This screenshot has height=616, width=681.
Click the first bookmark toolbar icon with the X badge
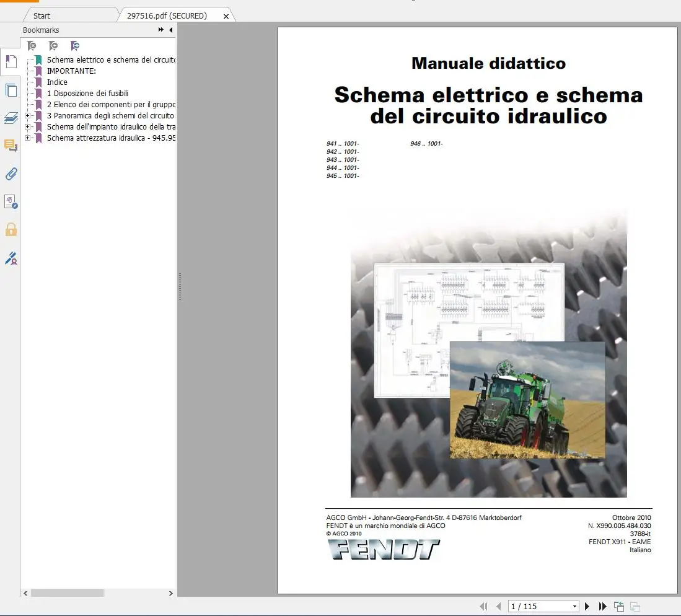pyautogui.click(x=32, y=46)
